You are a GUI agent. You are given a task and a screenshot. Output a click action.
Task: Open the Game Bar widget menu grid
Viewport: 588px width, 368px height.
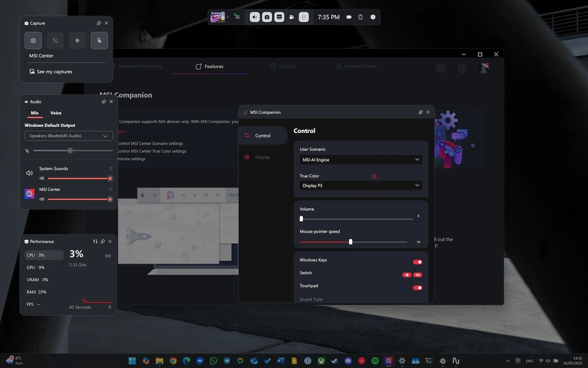[237, 17]
